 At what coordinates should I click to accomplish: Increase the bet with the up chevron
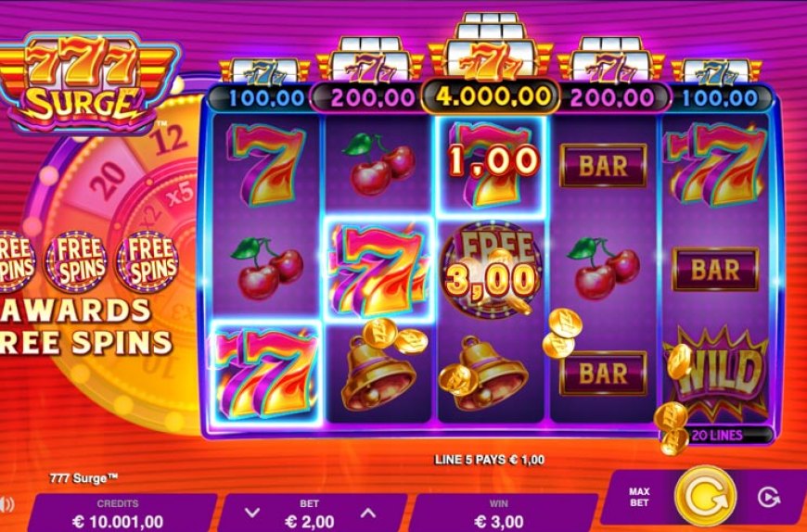pos(367,513)
